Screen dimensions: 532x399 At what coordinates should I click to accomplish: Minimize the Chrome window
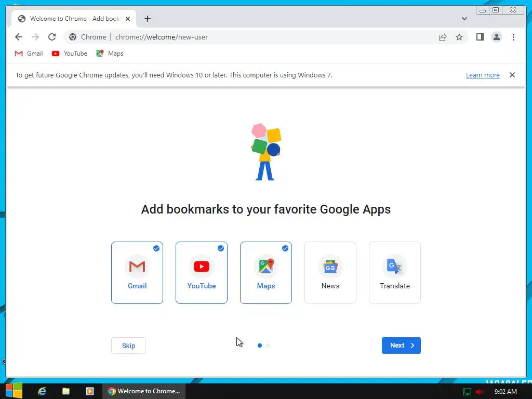[x=483, y=10]
